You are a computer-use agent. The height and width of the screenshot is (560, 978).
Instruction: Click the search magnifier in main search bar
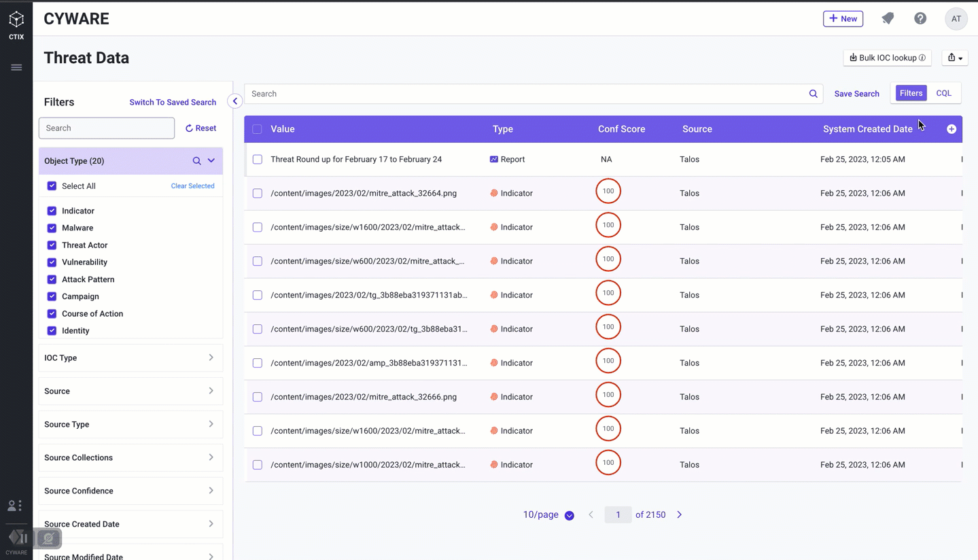(x=813, y=94)
